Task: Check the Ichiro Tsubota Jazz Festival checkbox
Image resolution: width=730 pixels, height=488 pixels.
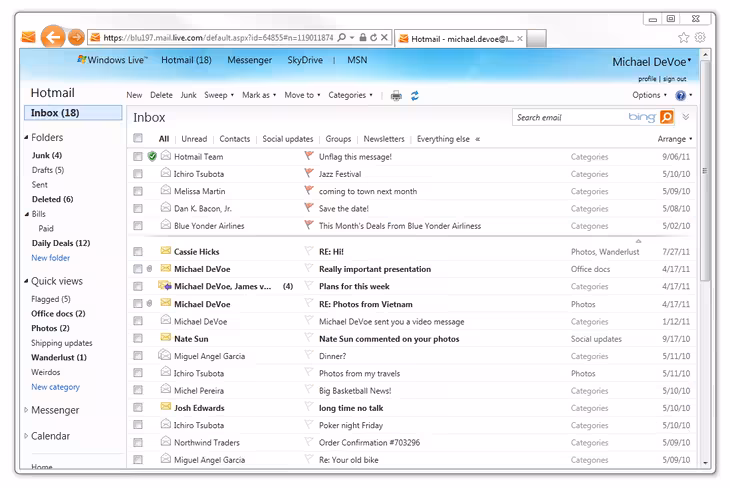Action: pyautogui.click(x=137, y=174)
